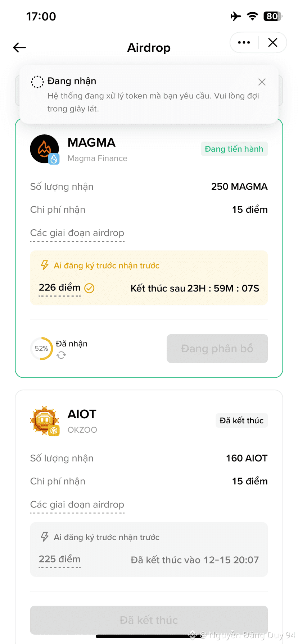This screenshot has height=644, width=298.
Task: Tap the checkmark next to 226 điểm
Action: coord(89,288)
